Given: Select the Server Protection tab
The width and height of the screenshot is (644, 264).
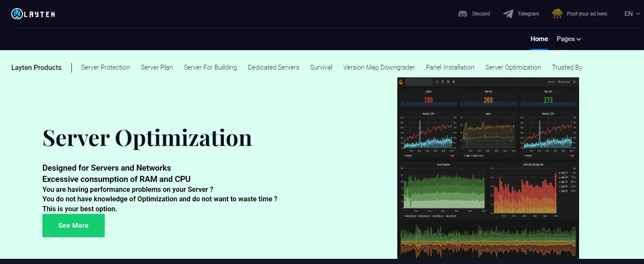Looking at the screenshot, I should tap(106, 67).
